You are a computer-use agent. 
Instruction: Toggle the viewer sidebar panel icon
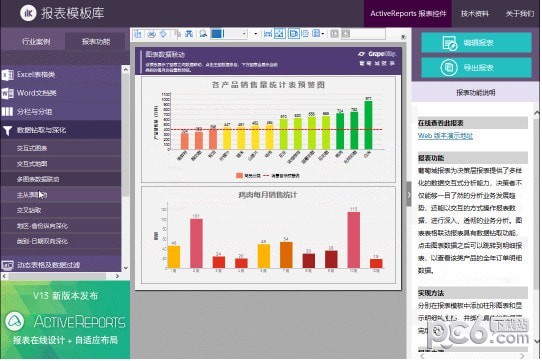pos(138,34)
